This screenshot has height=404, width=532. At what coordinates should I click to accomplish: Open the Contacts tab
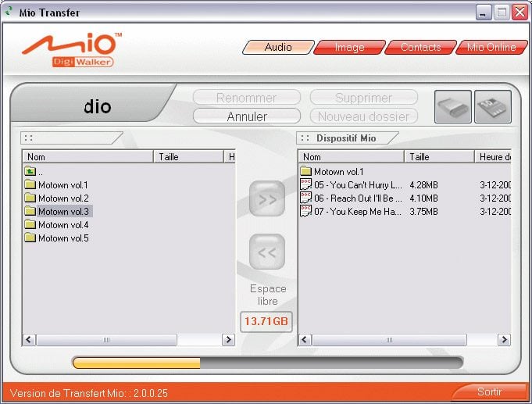tap(421, 47)
